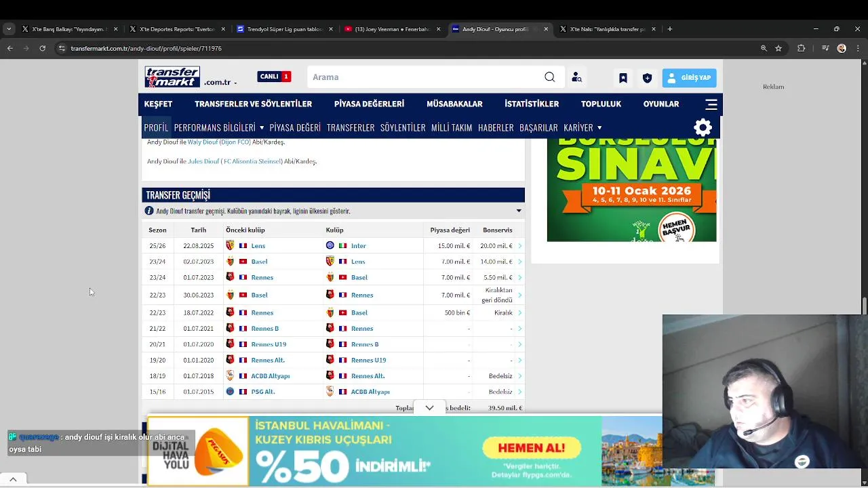Image resolution: width=868 pixels, height=488 pixels.
Task: Open details arrow for 14.00 mil. € transfer
Action: (519, 261)
